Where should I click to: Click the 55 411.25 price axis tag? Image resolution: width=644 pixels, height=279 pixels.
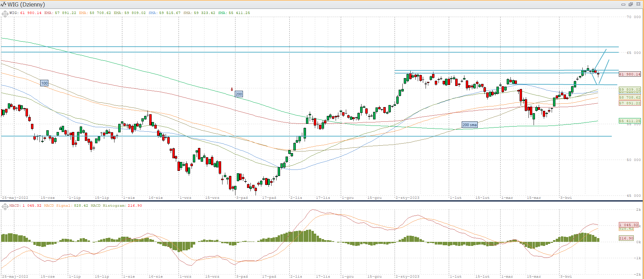coord(630,121)
